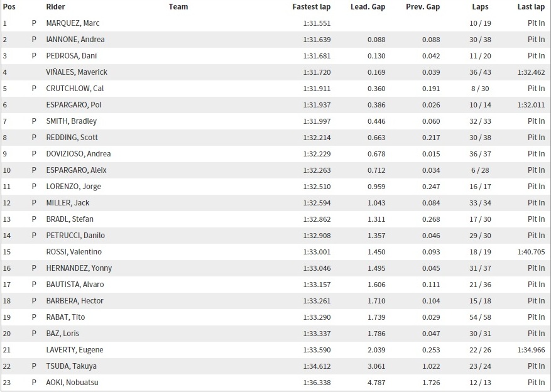The width and height of the screenshot is (551, 392).
Task: Select rider MARQUEZ, Marc
Action: pos(73,23)
